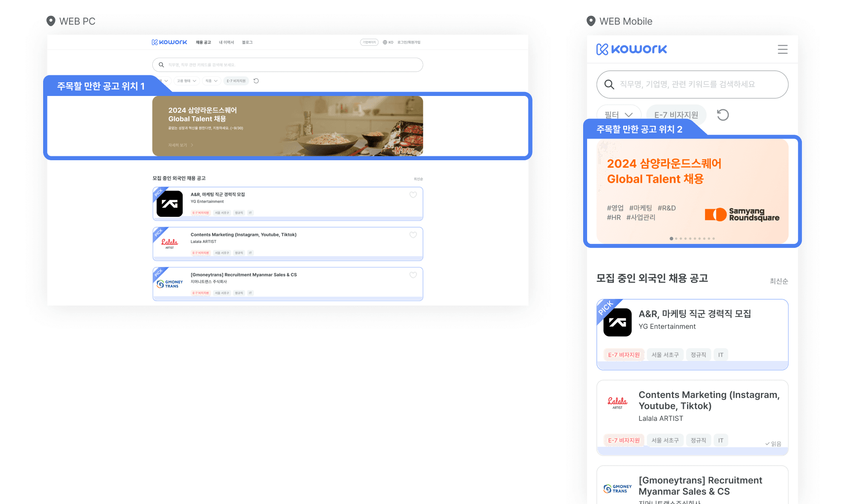Open A&R 마케팅 직군 title in WEB Mobile
Image resolution: width=845 pixels, height=504 pixels.
pyautogui.click(x=695, y=313)
